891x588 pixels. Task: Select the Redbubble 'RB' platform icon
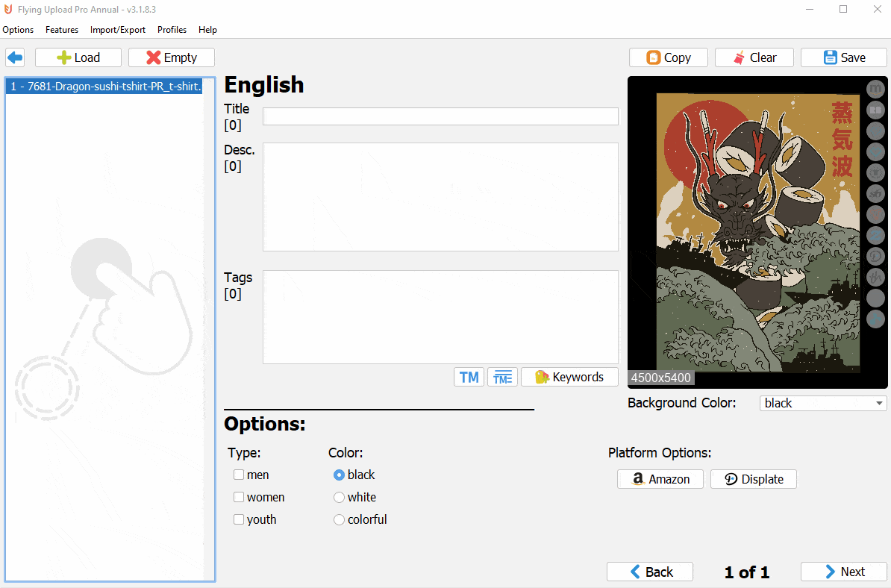pos(875,110)
